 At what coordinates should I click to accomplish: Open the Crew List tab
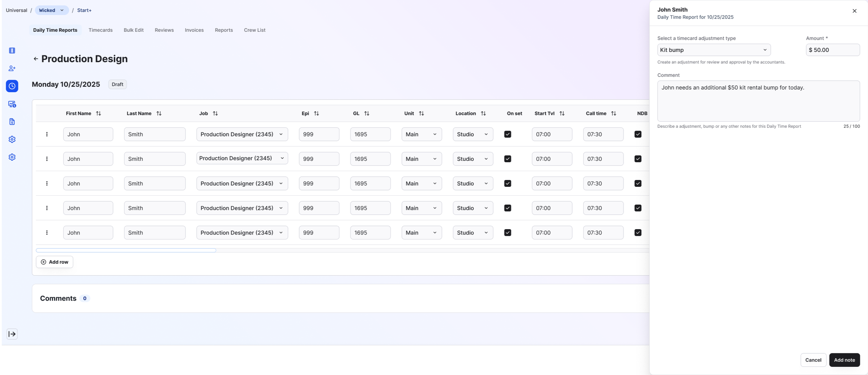[254, 30]
